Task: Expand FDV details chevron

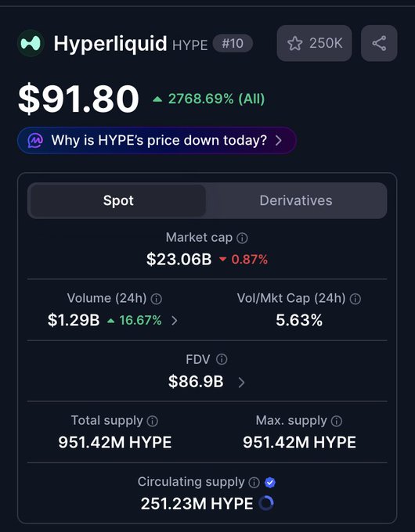Action: (241, 383)
